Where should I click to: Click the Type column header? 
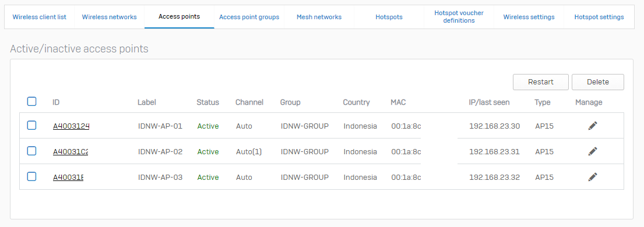point(543,102)
